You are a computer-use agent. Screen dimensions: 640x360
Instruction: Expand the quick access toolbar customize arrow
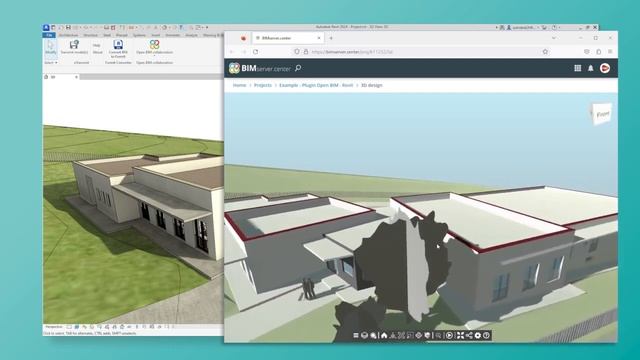tap(207, 27)
